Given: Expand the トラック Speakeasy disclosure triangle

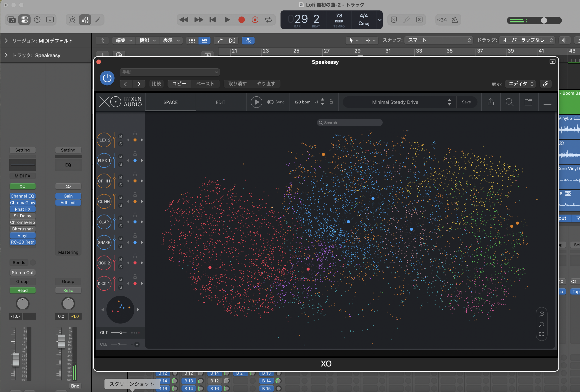Looking at the screenshot, I should (x=6, y=55).
